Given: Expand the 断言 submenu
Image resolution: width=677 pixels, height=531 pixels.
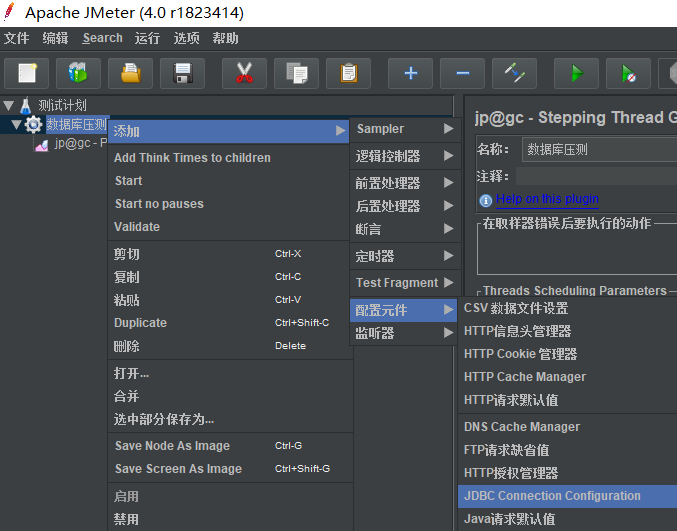Looking at the screenshot, I should tap(405, 229).
